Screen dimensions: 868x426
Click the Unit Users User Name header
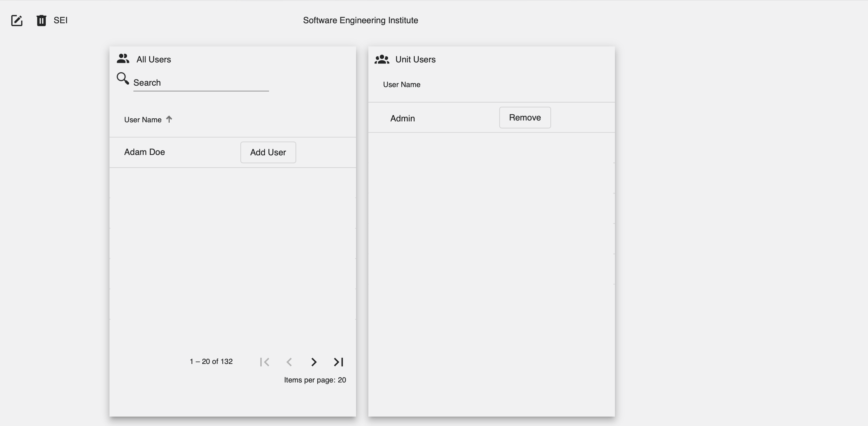(x=401, y=84)
